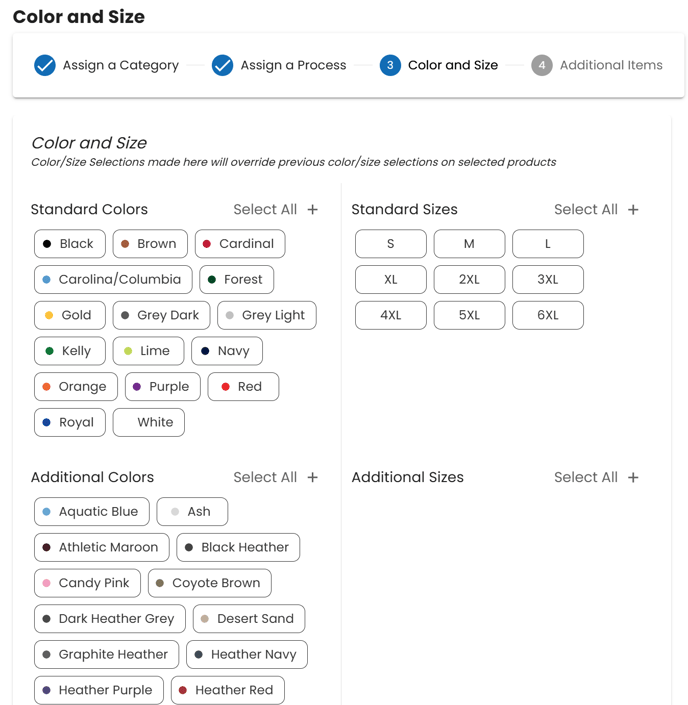
Task: Toggle the Black color chip
Action: pyautogui.click(x=69, y=244)
